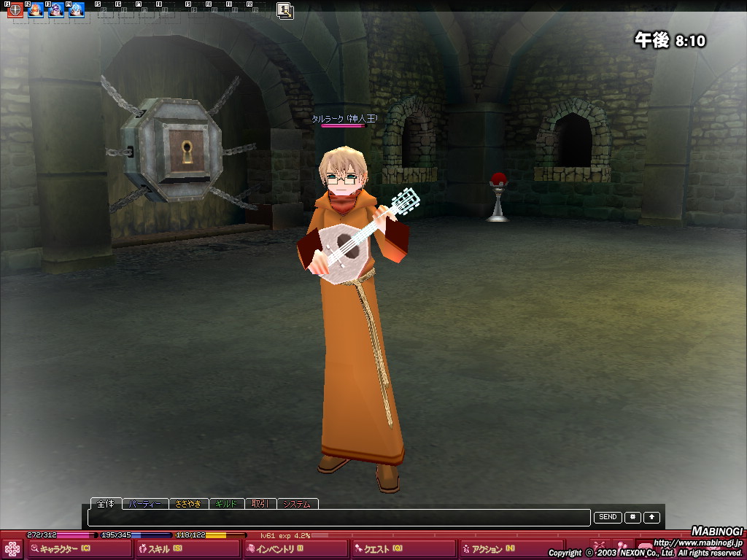Image resolution: width=747 pixels, height=560 pixels.
Task: Open the スキル window button
Action: click(x=187, y=549)
